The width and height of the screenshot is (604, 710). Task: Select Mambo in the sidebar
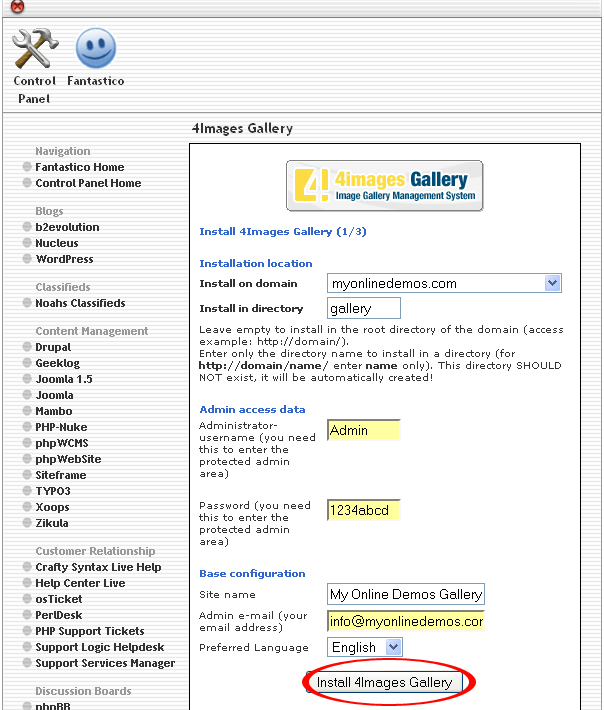54,411
